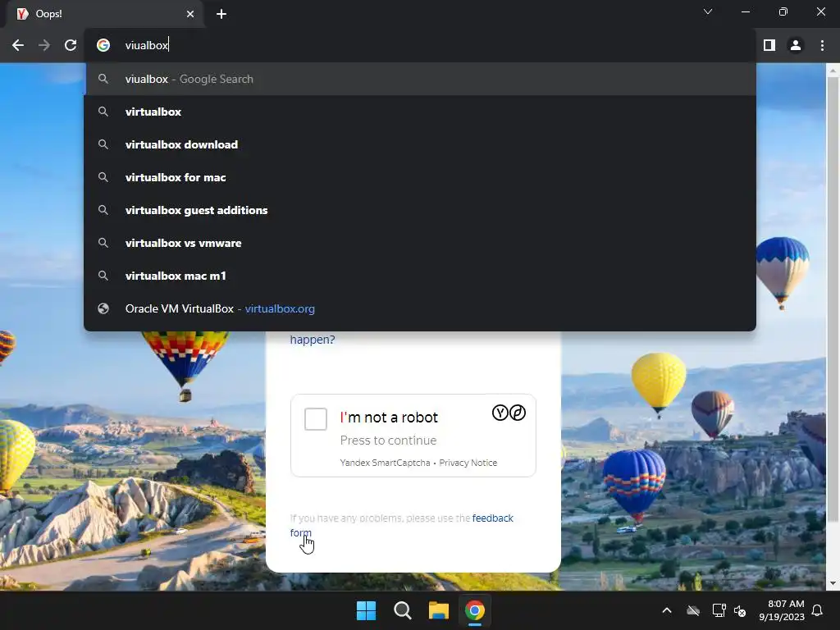
Task: Choose 'virtualbox guest additions' suggestion
Action: (420, 210)
